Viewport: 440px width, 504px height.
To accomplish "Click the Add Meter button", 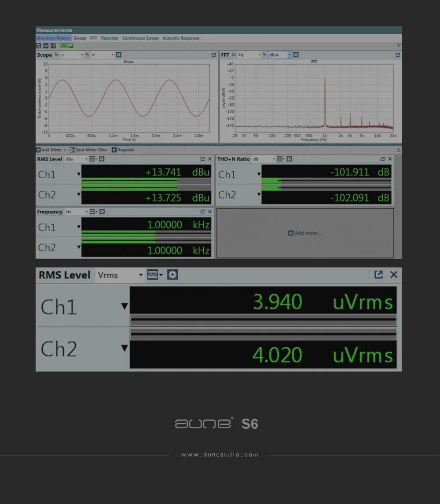I will tap(49, 150).
